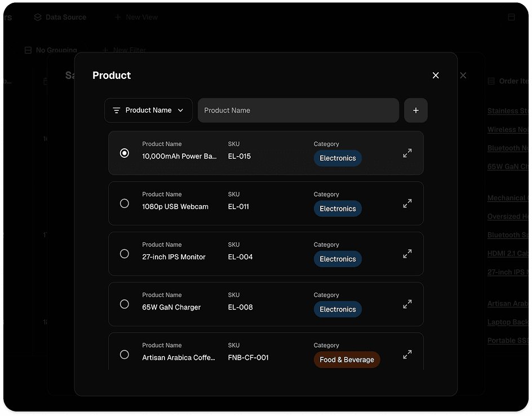Expand the 1080p USB Webcam record
Viewport: 532px width, 416px height.
pos(407,203)
